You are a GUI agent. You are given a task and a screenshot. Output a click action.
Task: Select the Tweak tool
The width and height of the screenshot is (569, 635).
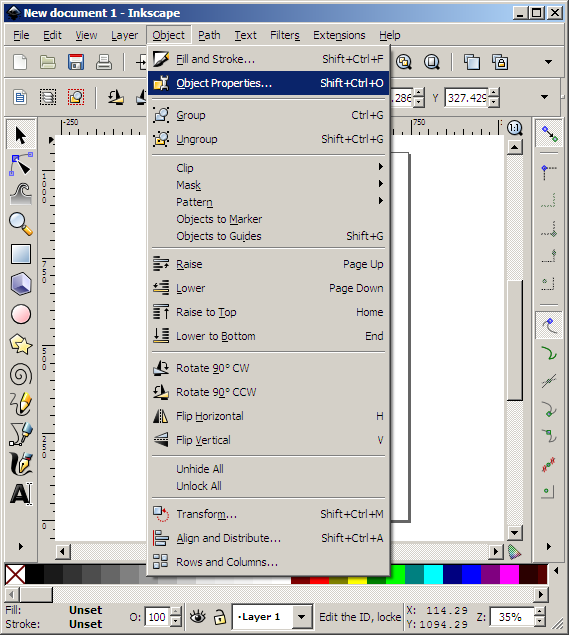21,194
